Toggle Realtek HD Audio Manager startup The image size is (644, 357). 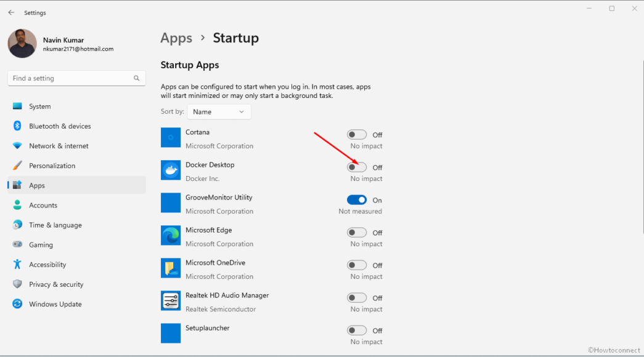(x=356, y=297)
